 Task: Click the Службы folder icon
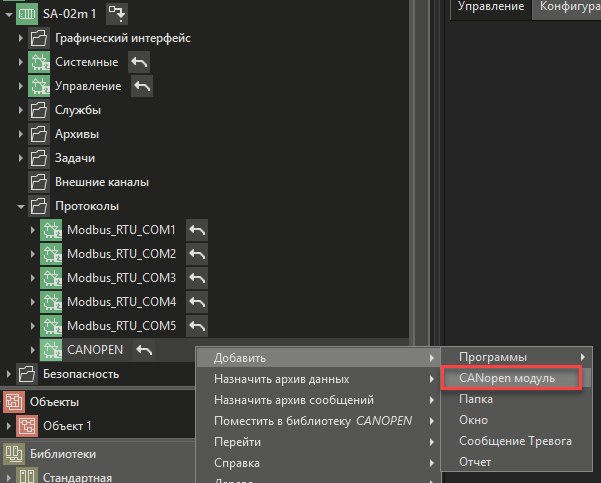click(x=39, y=110)
